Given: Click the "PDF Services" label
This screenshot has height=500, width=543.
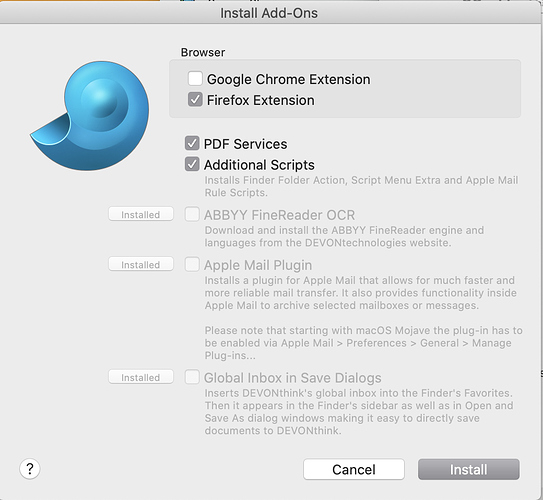Looking at the screenshot, I should tap(246, 144).
